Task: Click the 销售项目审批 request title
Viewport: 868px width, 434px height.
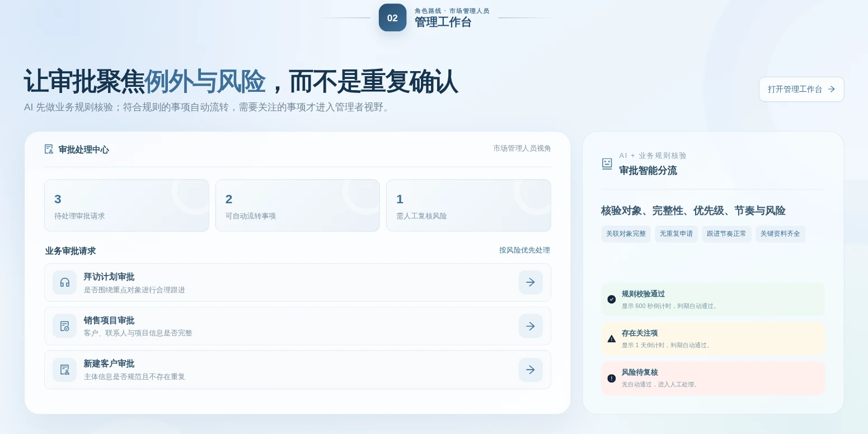Action: (109, 320)
